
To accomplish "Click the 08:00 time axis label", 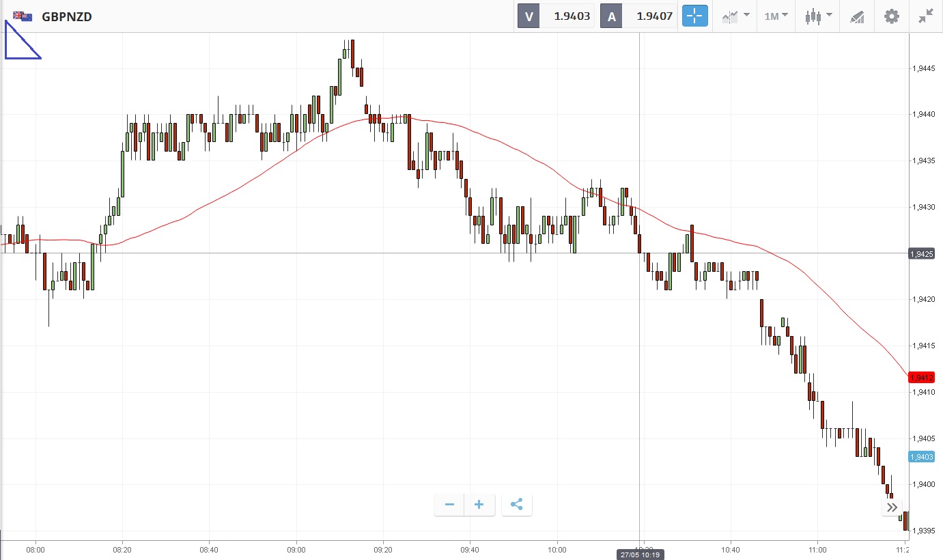I will [36, 549].
